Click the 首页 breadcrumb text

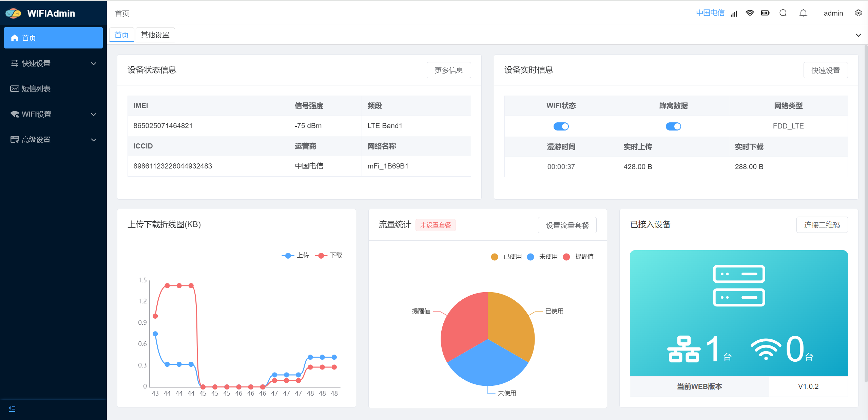coord(122,13)
